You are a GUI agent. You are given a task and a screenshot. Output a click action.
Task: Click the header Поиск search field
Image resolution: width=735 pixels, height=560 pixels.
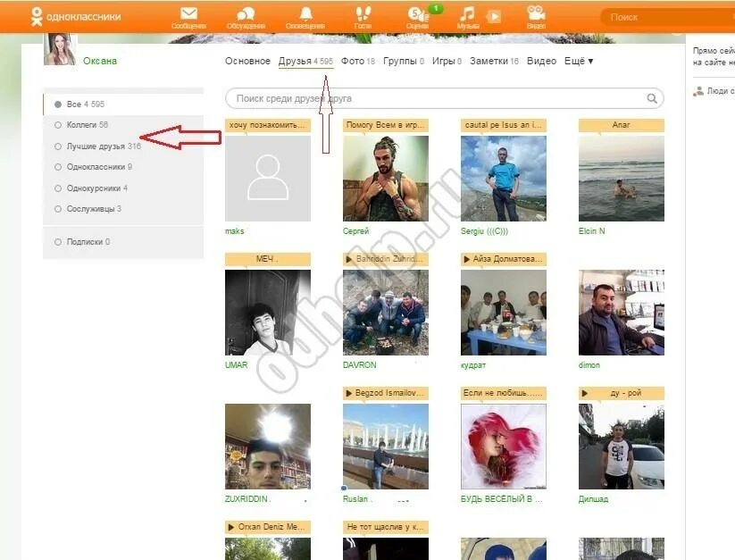667,17
